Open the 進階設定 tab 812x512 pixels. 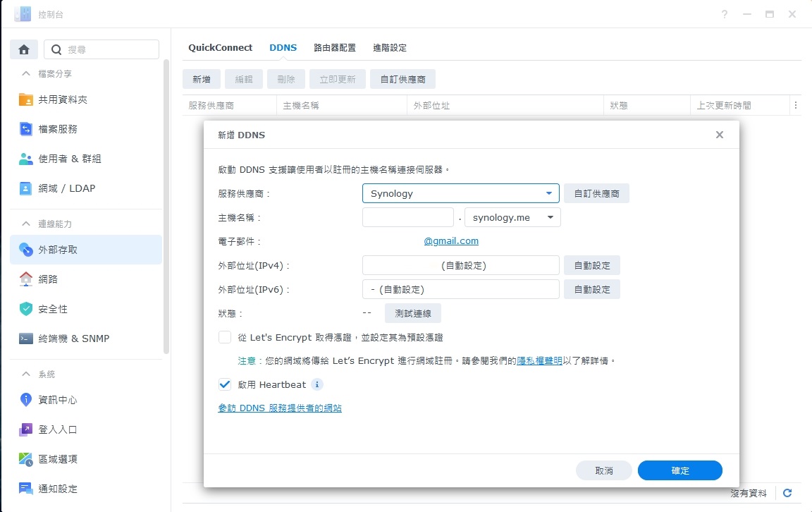click(x=389, y=48)
